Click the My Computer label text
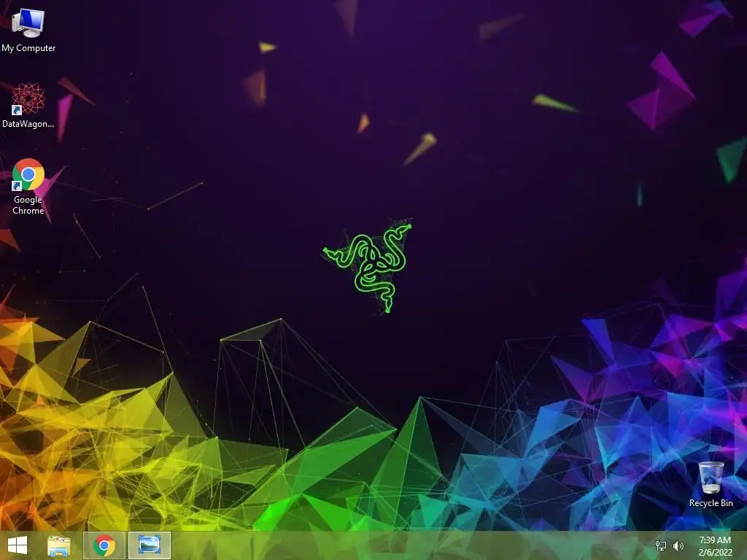The image size is (747, 560). click(x=28, y=48)
